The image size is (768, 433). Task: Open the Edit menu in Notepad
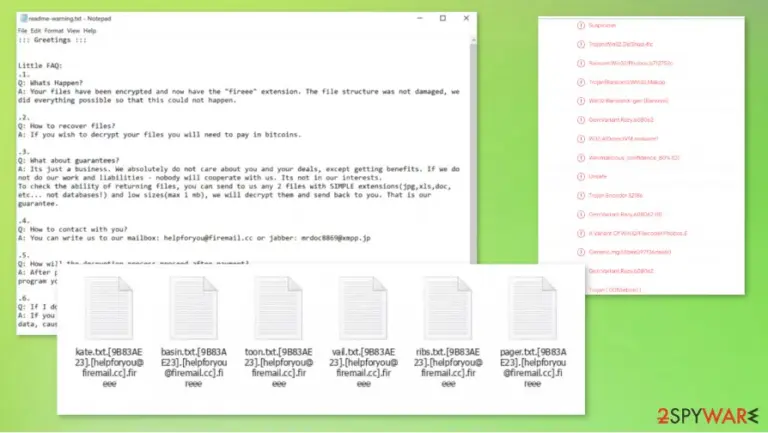point(36,31)
